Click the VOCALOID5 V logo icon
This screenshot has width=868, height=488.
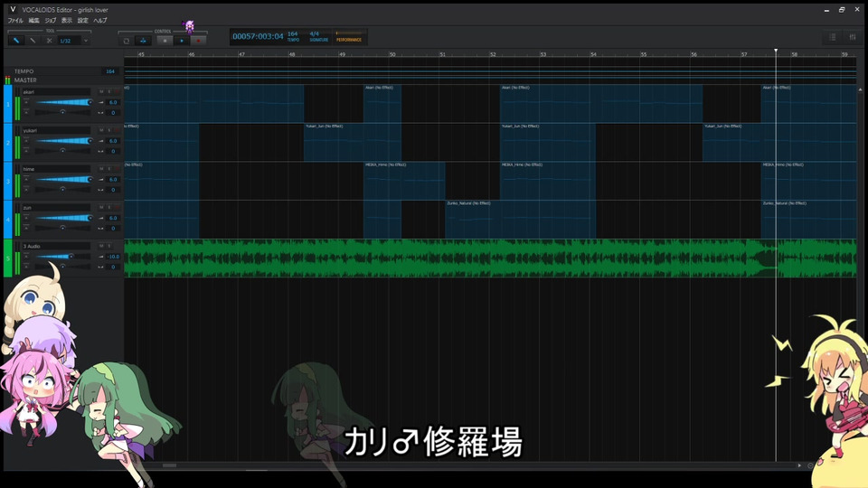point(13,9)
